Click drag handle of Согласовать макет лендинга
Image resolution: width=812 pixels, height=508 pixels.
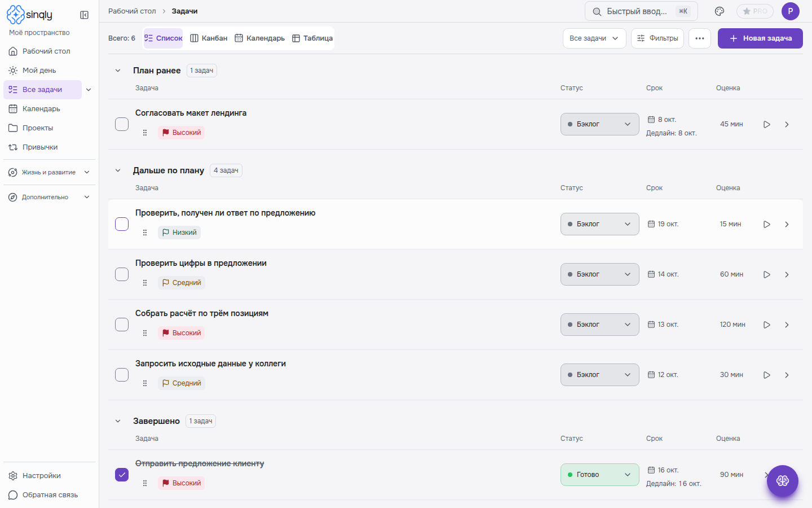click(145, 133)
